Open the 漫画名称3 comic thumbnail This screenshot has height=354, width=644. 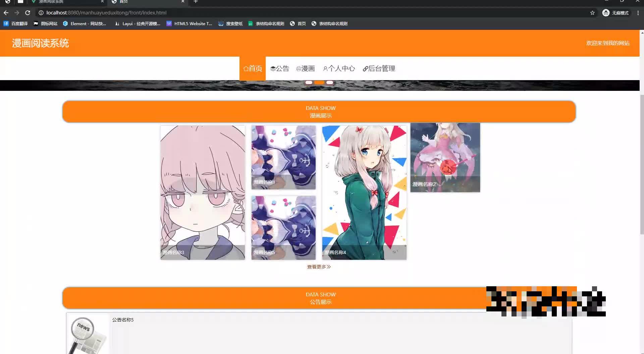pos(203,192)
